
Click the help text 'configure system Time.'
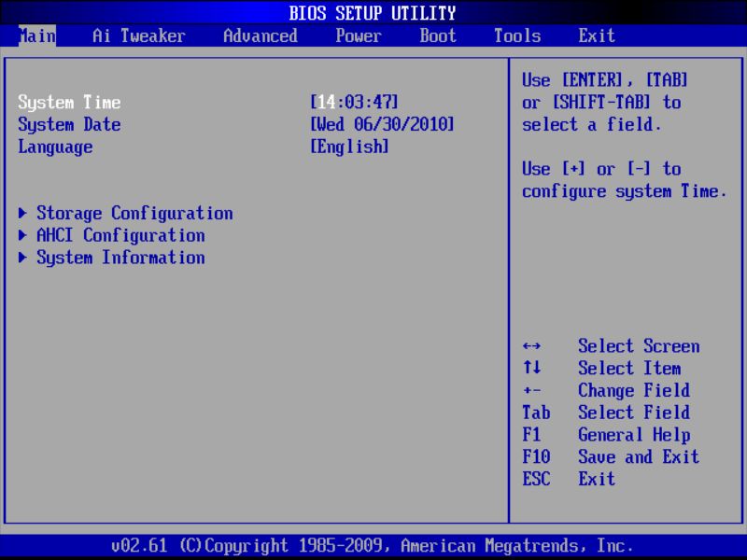pyautogui.click(x=625, y=191)
